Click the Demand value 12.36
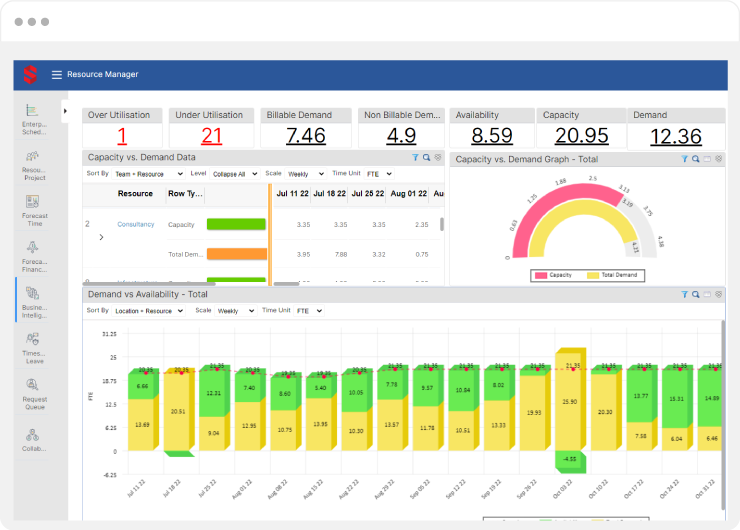740x530 pixels. [676, 137]
